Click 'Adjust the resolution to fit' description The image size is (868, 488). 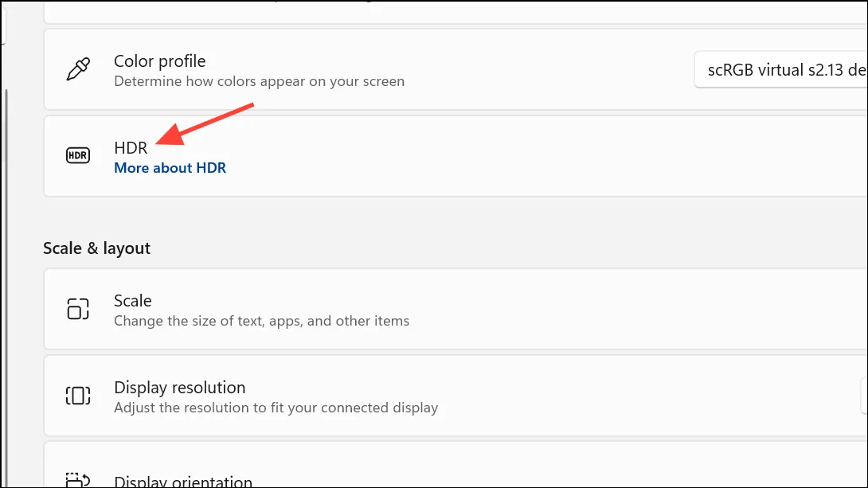coord(276,408)
